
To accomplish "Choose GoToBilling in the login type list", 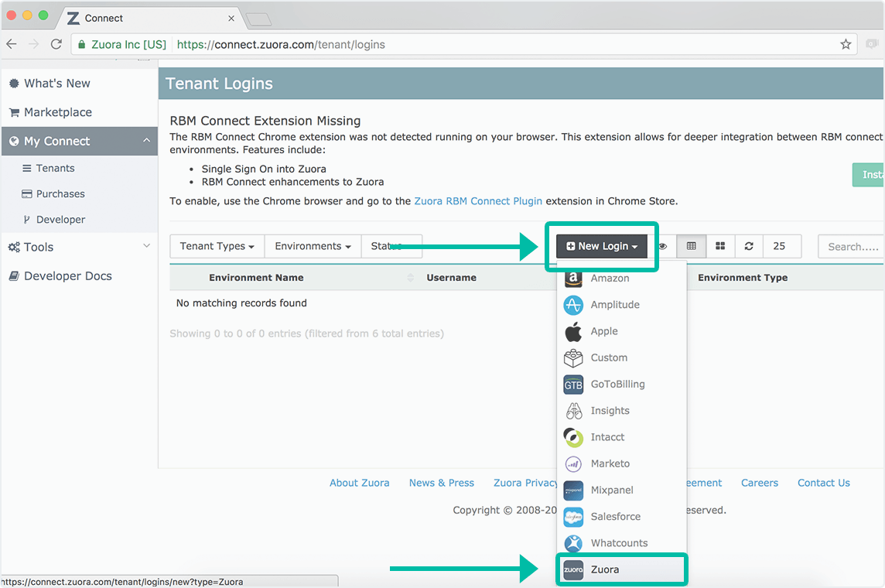I will 621,385.
